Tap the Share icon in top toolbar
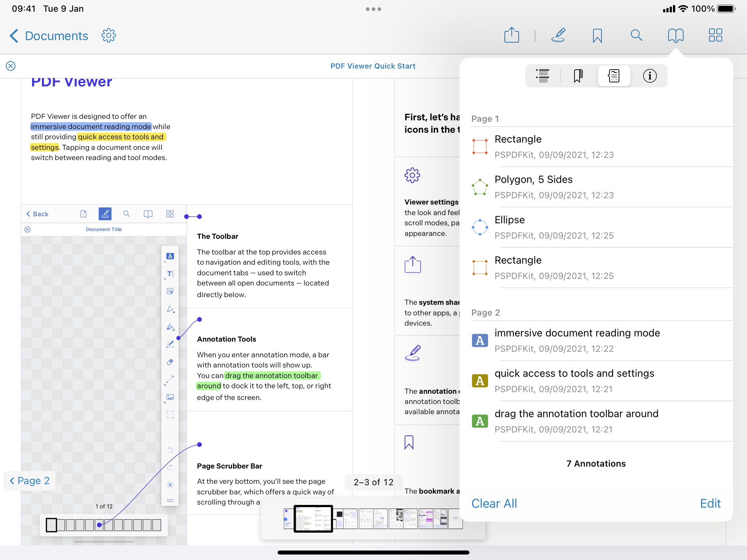The height and width of the screenshot is (560, 747). pyautogui.click(x=511, y=35)
